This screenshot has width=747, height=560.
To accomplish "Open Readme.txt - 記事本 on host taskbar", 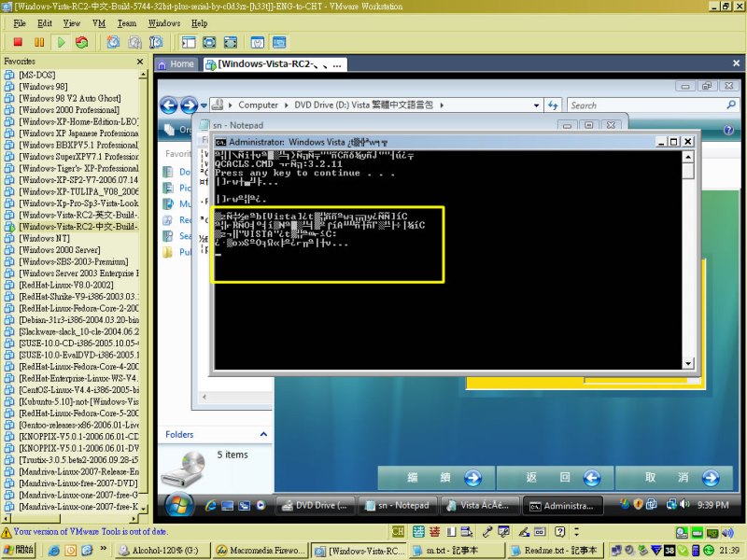I will coord(554,551).
